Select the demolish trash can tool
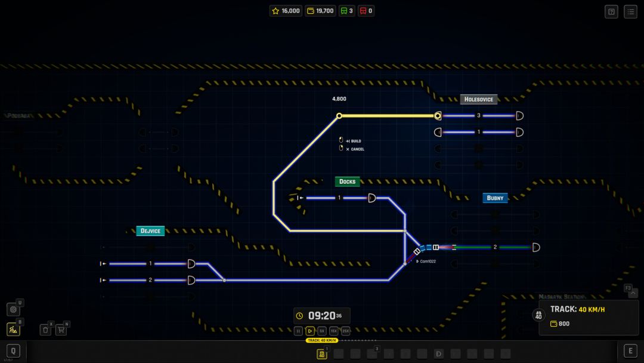The height and width of the screenshot is (363, 644). coord(45,330)
